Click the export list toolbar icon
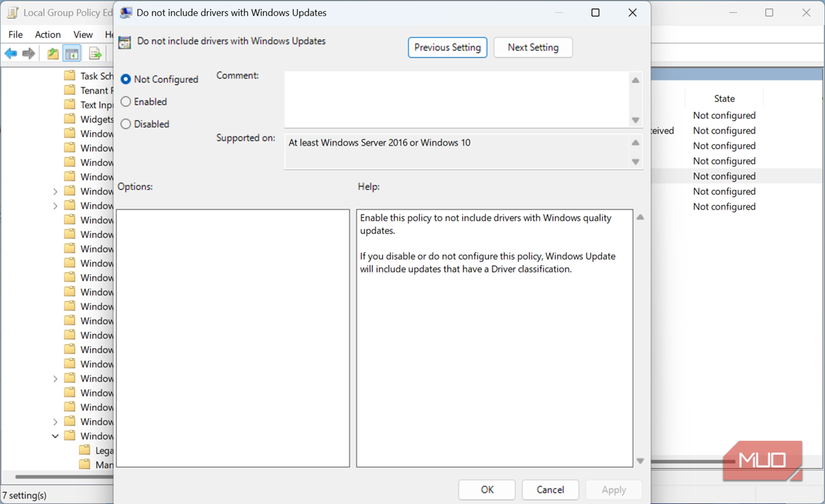 95,53
